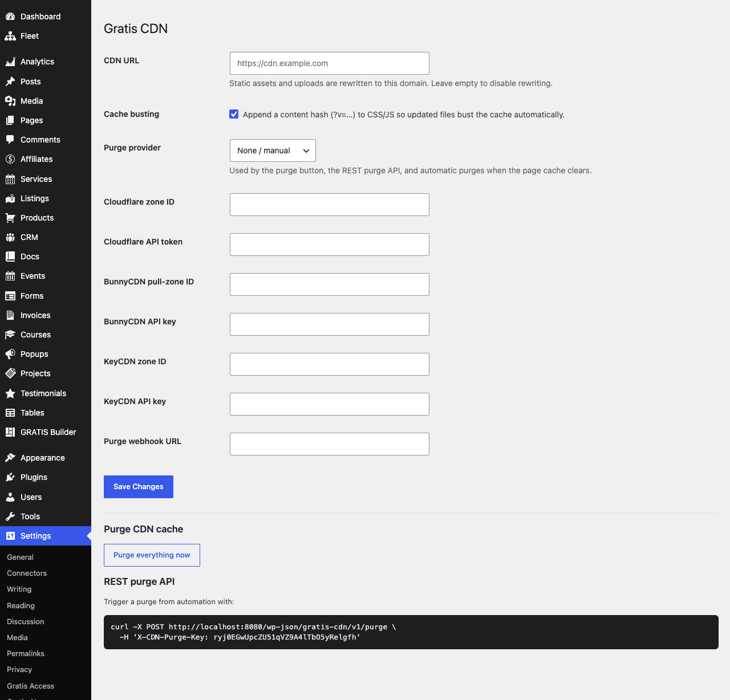Viewport: 730px width, 700px height.
Task: Open Privacy settings submenu item
Action: [19, 669]
